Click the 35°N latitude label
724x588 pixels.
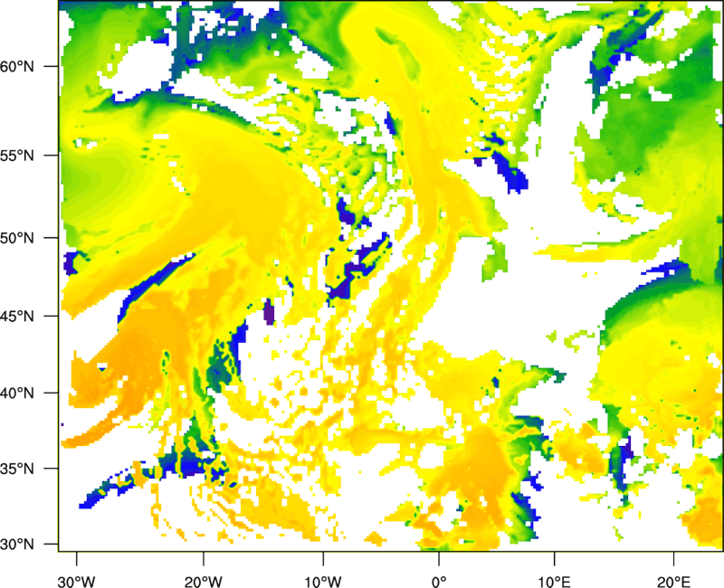(17, 469)
